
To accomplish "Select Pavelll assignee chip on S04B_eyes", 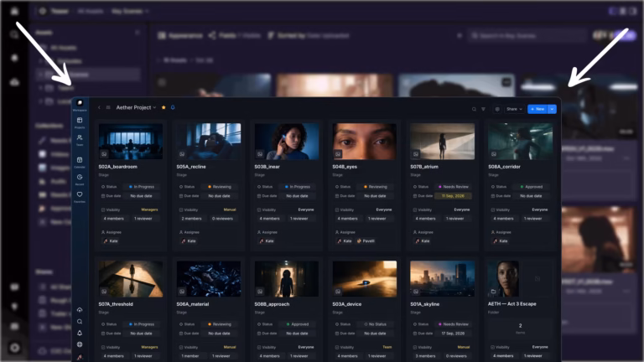I will point(366,241).
